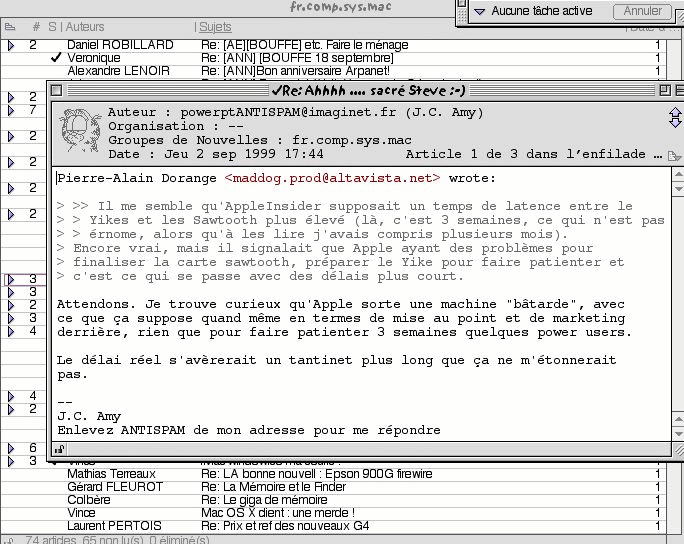The width and height of the screenshot is (684, 544).
Task: Sort by the 'S' status column header
Action: tap(52, 27)
